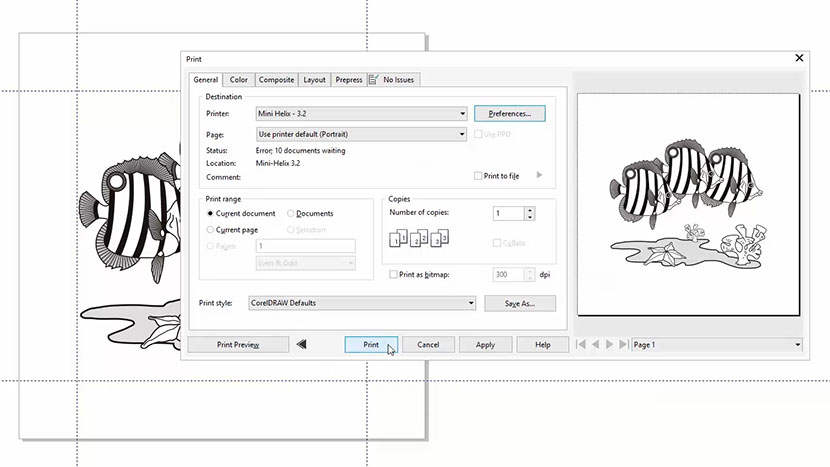This screenshot has width=830, height=467.
Task: Enable the Print to file checkbox
Action: pos(478,176)
